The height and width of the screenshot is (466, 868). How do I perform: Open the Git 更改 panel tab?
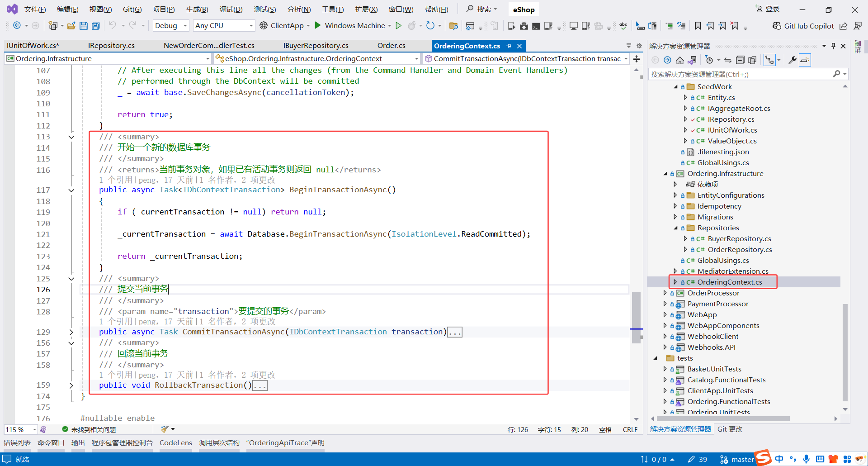pos(730,429)
